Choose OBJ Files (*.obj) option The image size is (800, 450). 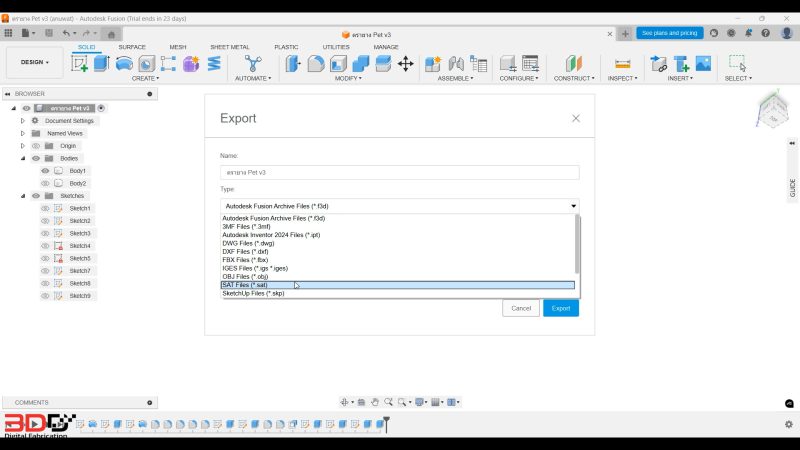[397, 277]
